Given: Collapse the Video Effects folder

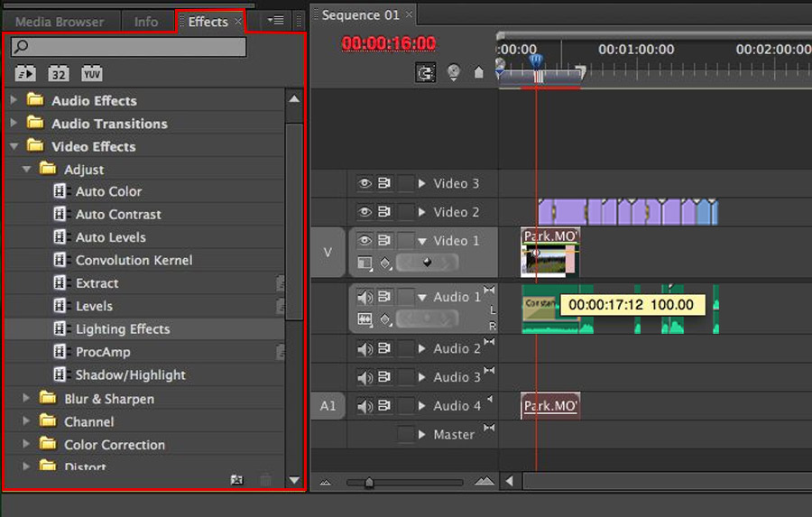Looking at the screenshot, I should coord(14,146).
